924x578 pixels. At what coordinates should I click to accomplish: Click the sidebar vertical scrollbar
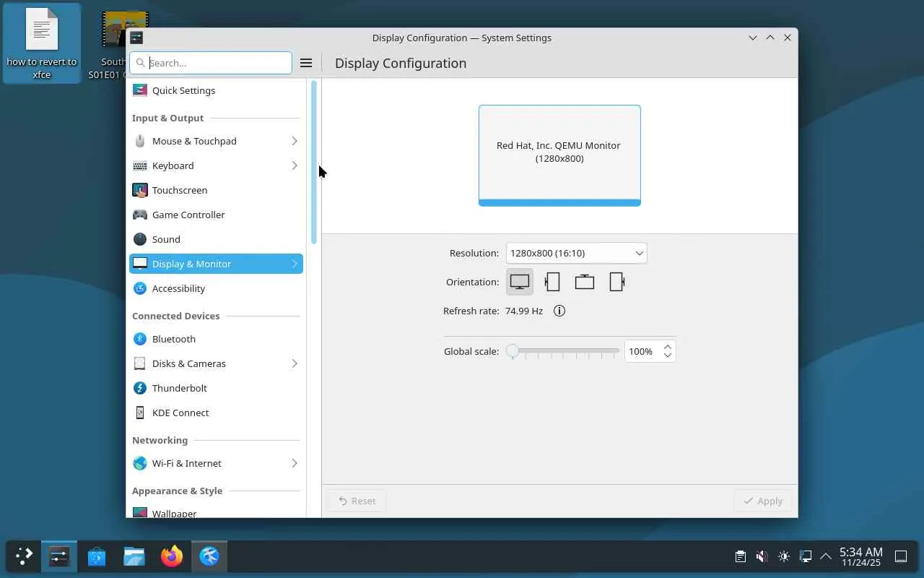click(x=314, y=163)
